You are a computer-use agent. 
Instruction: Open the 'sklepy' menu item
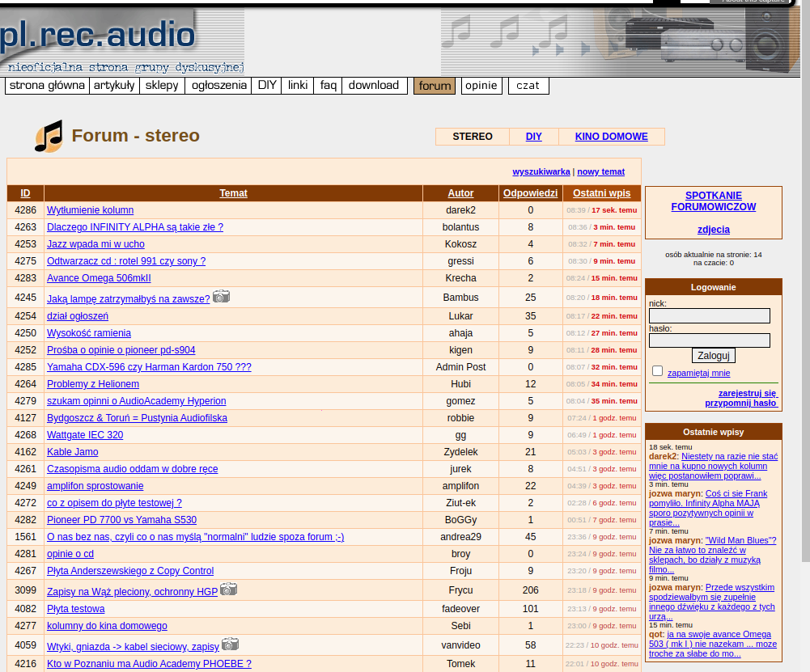(x=162, y=86)
